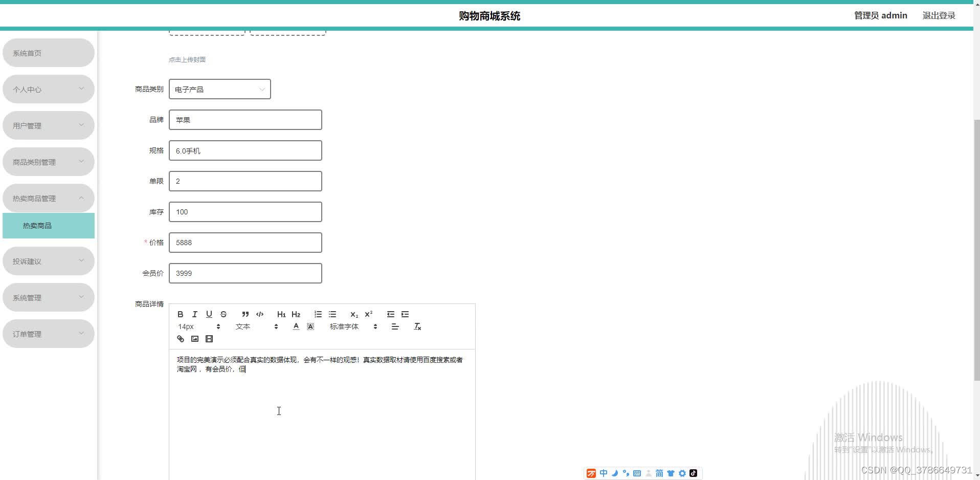Toggle italic formatting in the editor
This screenshot has width=980, height=480.
[x=194, y=314]
